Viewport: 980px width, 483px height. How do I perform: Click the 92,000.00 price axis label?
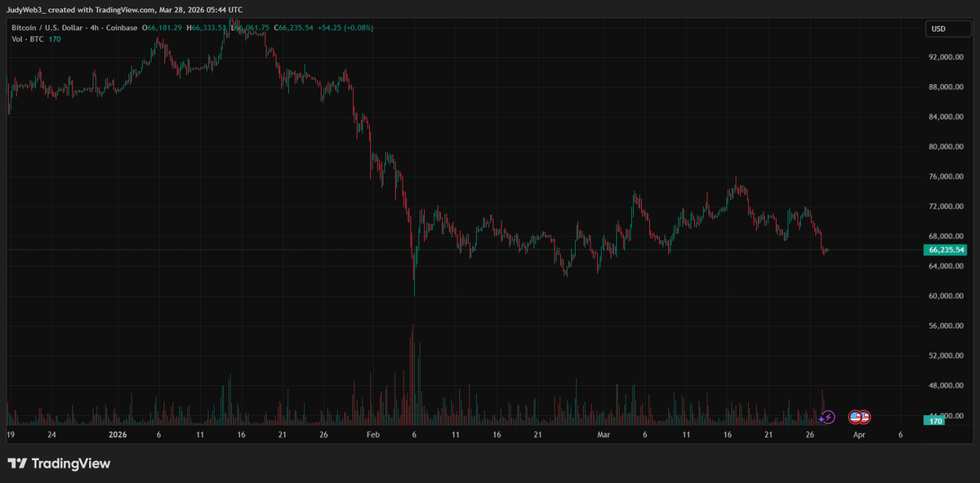[x=947, y=57]
